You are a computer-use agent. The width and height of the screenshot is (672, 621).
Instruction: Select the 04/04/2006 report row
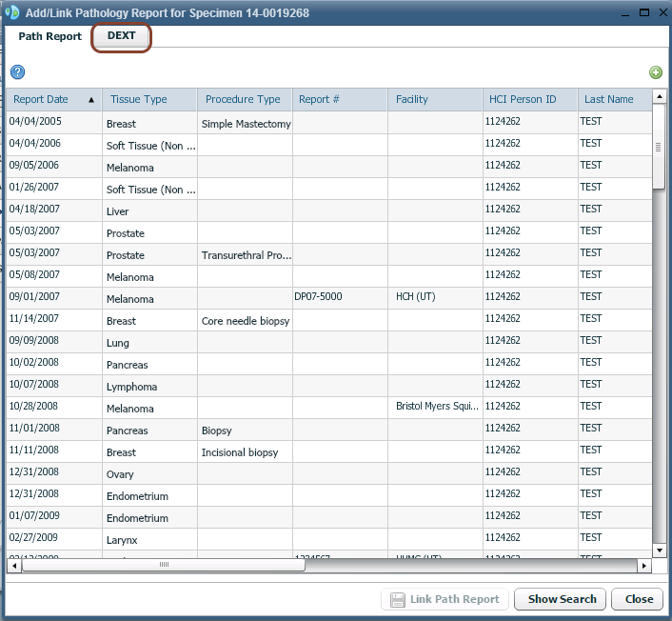(x=329, y=144)
